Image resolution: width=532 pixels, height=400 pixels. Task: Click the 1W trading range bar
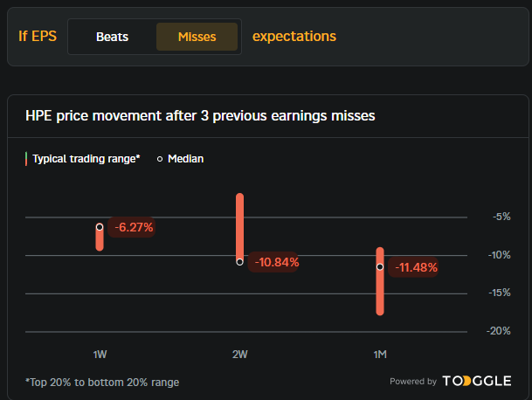click(x=100, y=238)
